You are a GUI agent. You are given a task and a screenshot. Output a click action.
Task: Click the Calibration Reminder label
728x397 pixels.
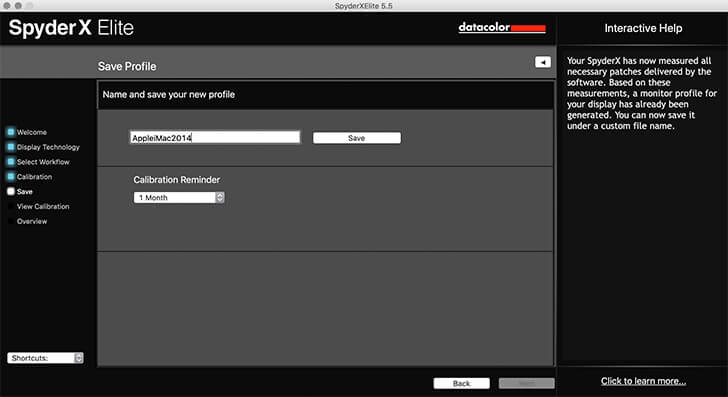pyautogui.click(x=176, y=180)
